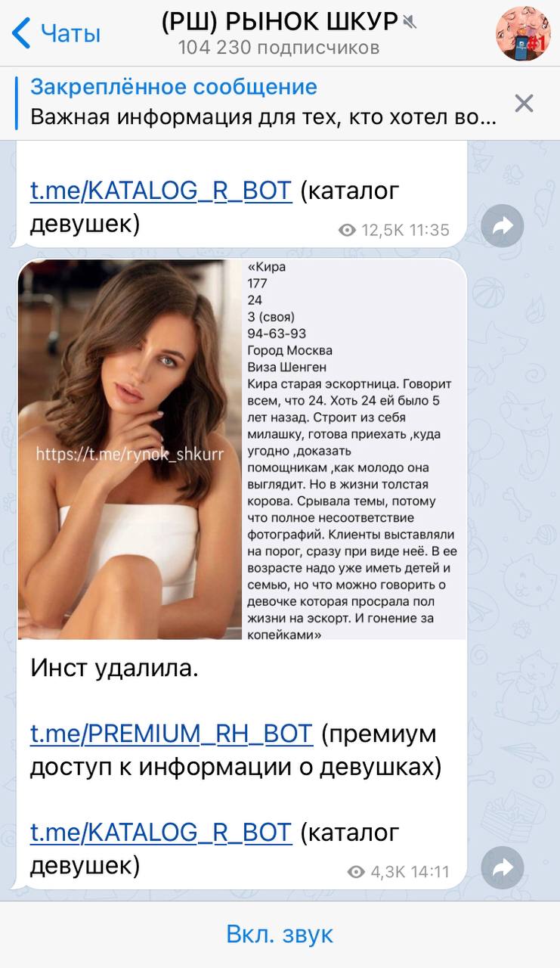Open the t.me/PREMIUM_RH_BOT link
The width and height of the screenshot is (560, 968).
[171, 734]
